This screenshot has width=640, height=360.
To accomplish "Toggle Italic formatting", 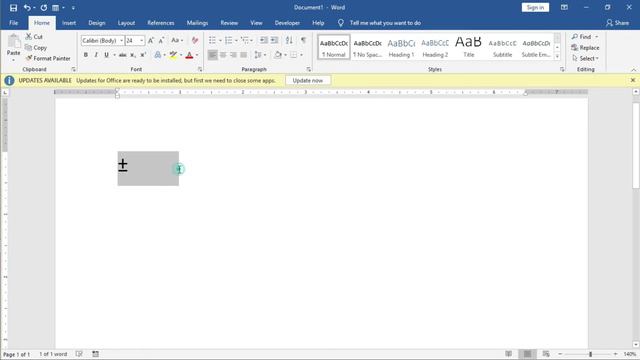I will pyautogui.click(x=96, y=55).
